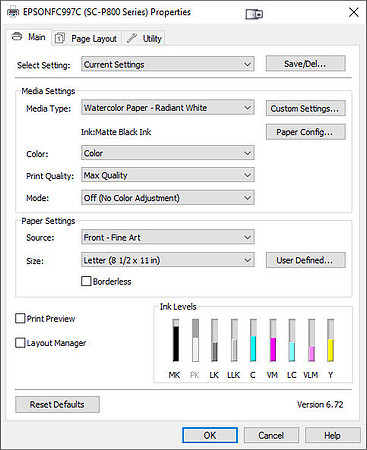Enable the Print Preview checkbox

20,318
